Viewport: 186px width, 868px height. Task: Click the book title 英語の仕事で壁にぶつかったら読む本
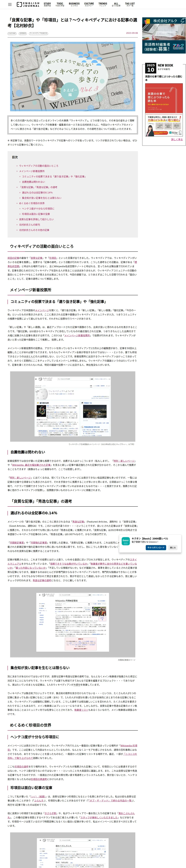(x=163, y=78)
